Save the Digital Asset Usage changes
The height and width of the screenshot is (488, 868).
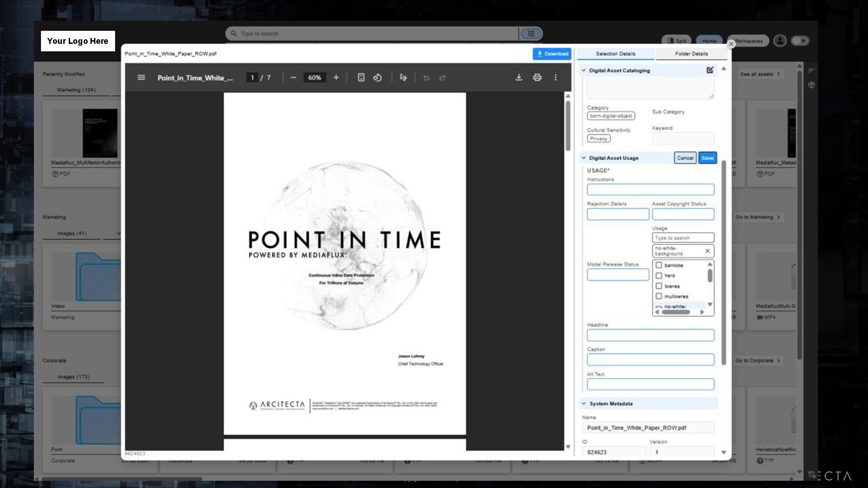pyautogui.click(x=707, y=158)
